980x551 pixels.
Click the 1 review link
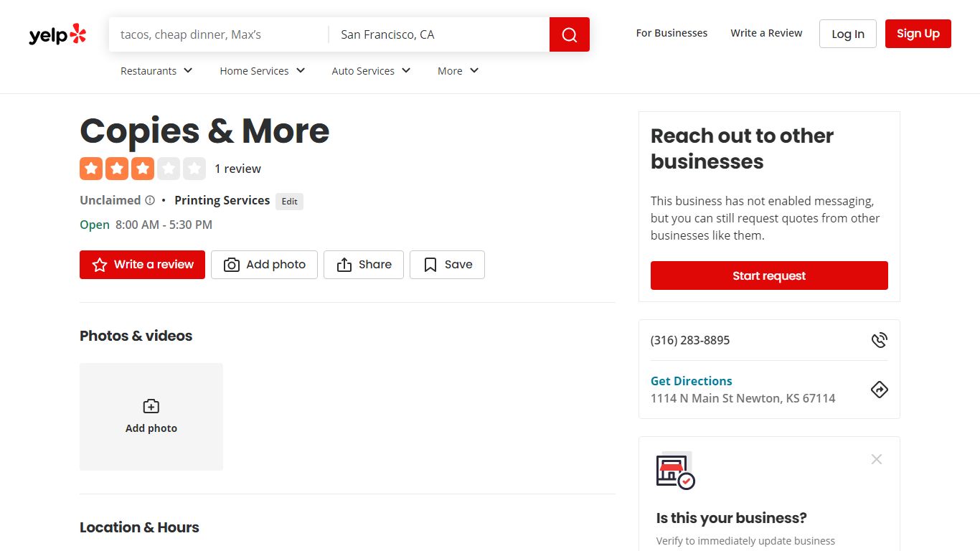(x=238, y=169)
